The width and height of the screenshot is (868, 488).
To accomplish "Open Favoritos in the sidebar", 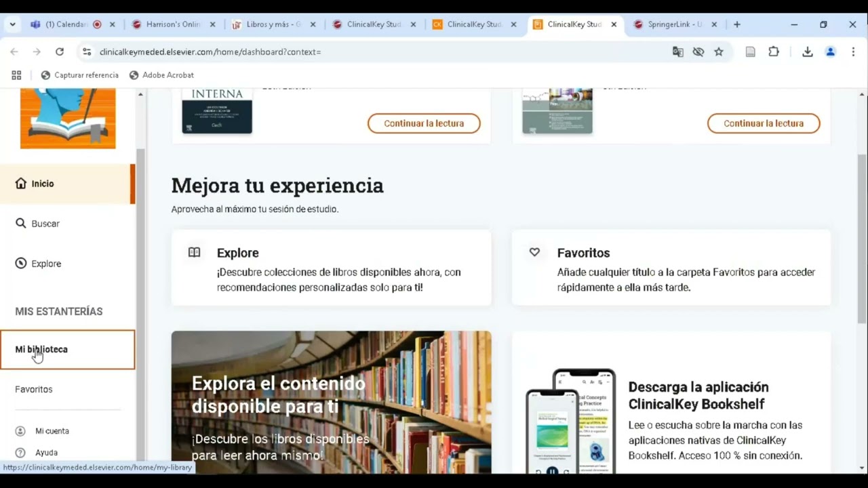I will tap(34, 390).
